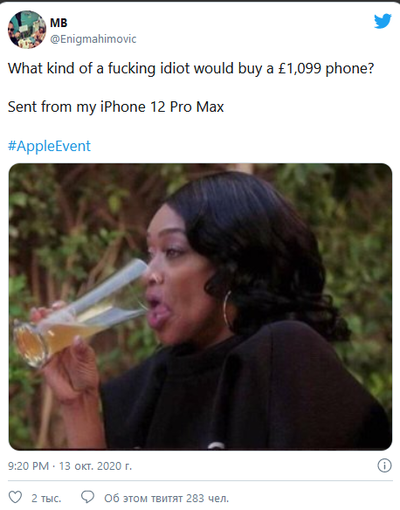This screenshot has height=510, width=400.
Task: Open replies via speech bubble icon
Action: (x=88, y=497)
